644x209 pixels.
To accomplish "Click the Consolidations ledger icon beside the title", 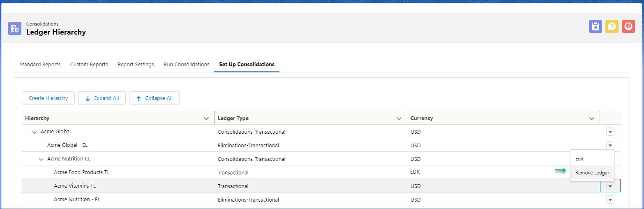I will click(x=15, y=28).
